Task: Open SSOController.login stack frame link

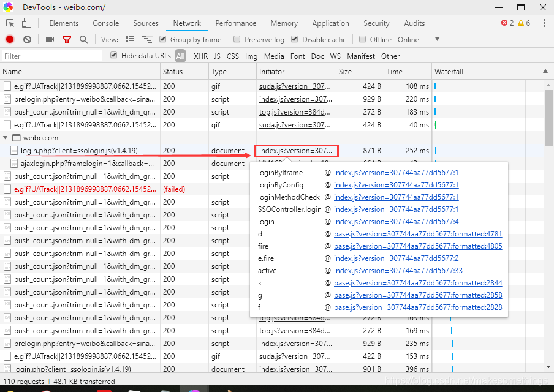Action: point(396,209)
